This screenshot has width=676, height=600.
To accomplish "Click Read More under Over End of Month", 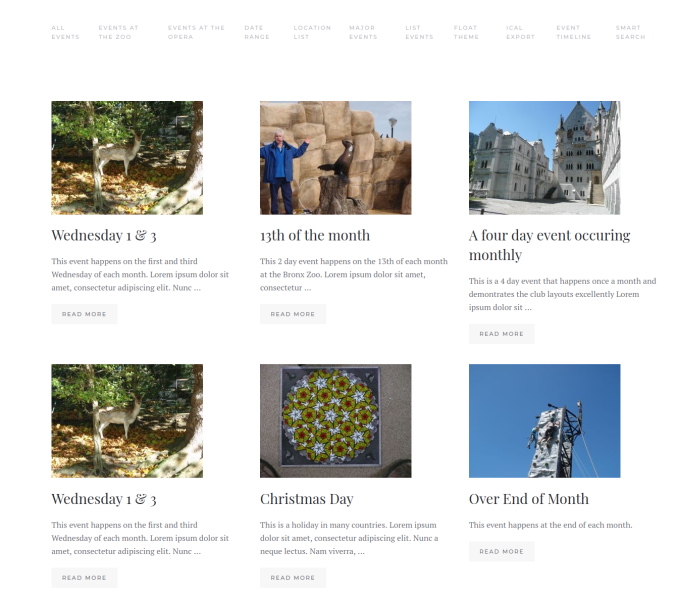I will tap(501, 551).
